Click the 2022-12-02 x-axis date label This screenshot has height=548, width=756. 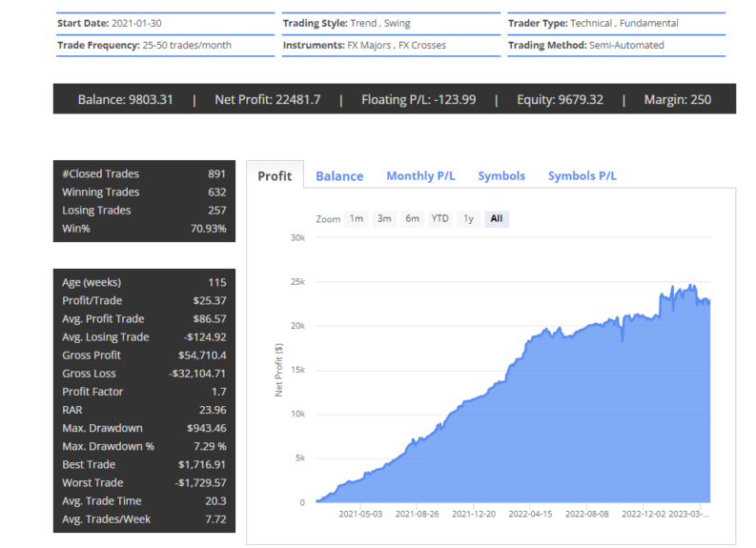tap(647, 514)
